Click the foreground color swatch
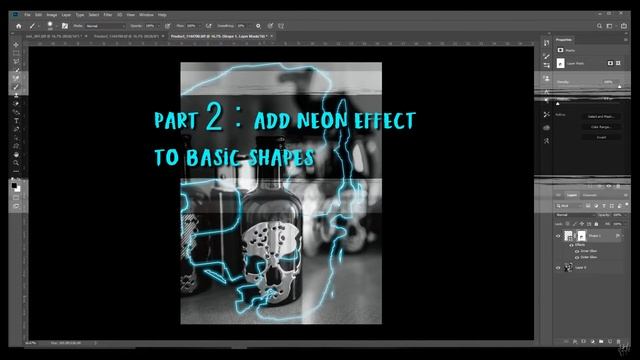 (14, 186)
